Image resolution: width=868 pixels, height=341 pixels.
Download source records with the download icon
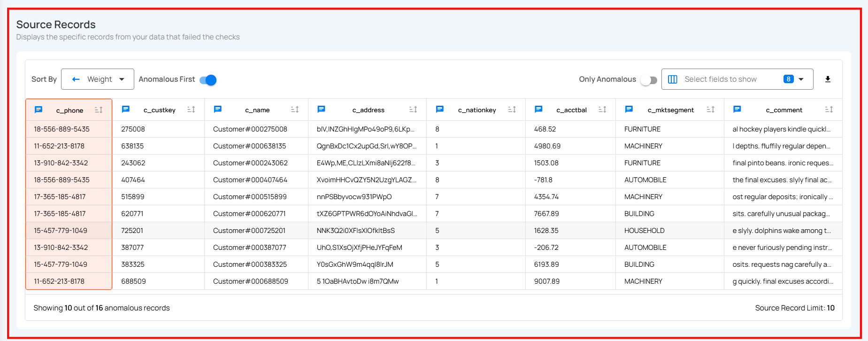point(828,79)
